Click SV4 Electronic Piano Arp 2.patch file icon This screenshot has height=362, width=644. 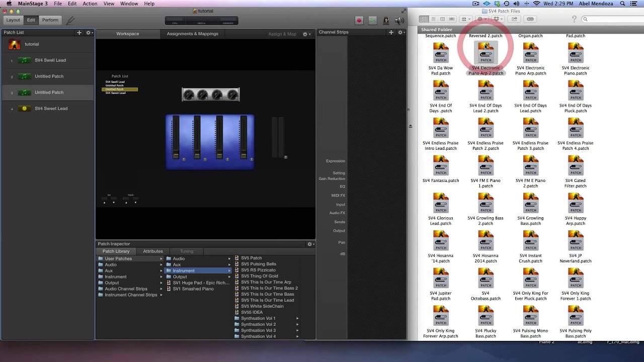486,53
